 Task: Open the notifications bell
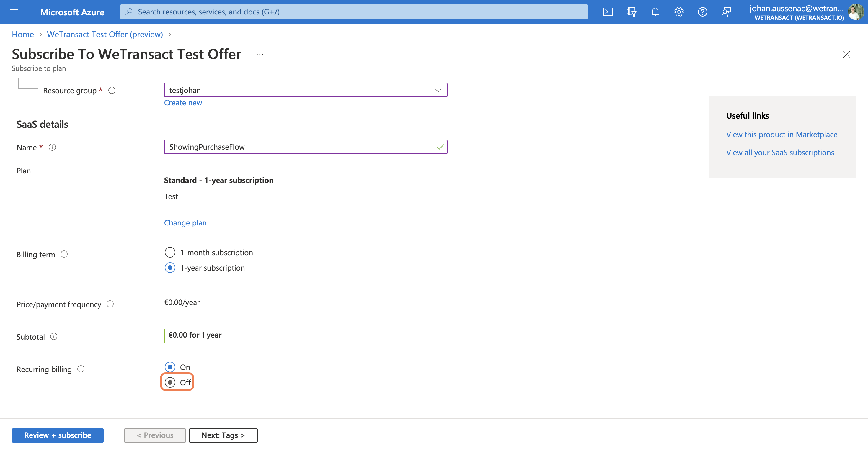tap(655, 12)
